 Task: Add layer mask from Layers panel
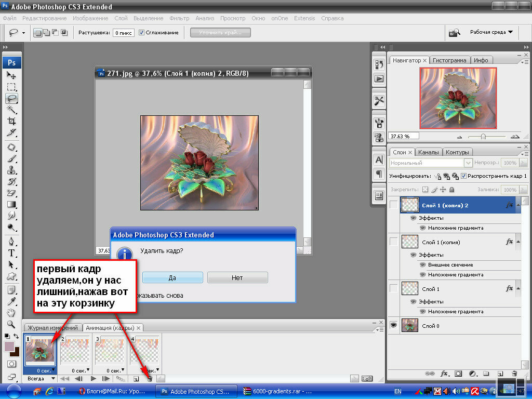pyautogui.click(x=458, y=374)
